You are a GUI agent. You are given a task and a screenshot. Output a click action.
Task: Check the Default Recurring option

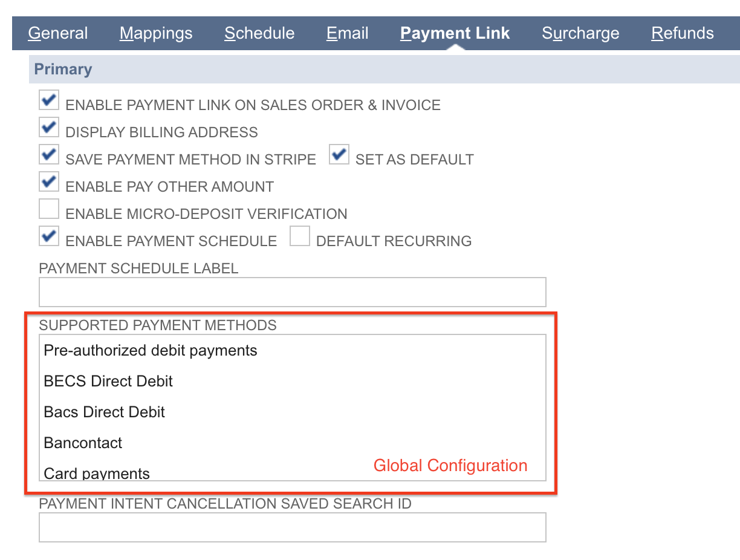[x=300, y=235]
